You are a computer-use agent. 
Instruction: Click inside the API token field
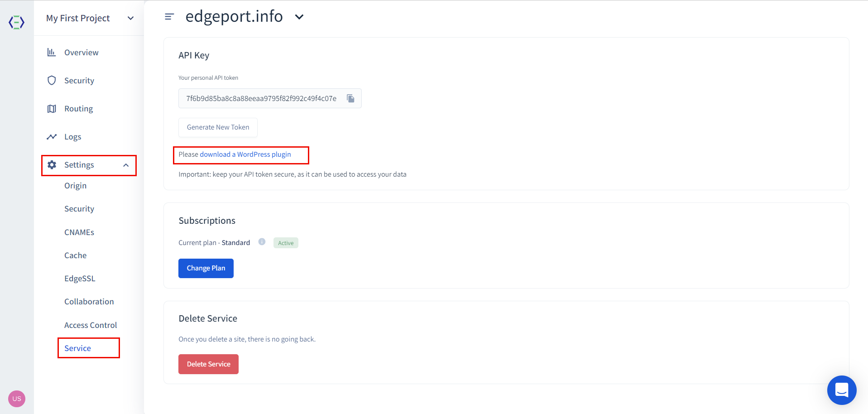tap(261, 98)
